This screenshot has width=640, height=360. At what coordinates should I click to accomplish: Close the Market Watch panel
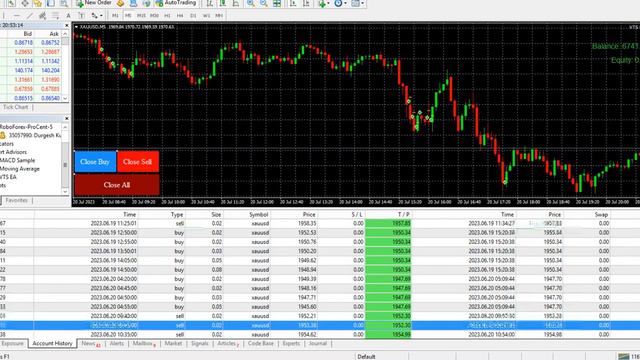pos(67,25)
